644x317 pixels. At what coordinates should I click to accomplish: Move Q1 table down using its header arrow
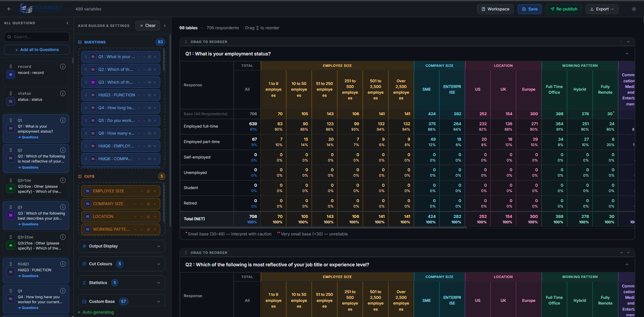(x=628, y=42)
